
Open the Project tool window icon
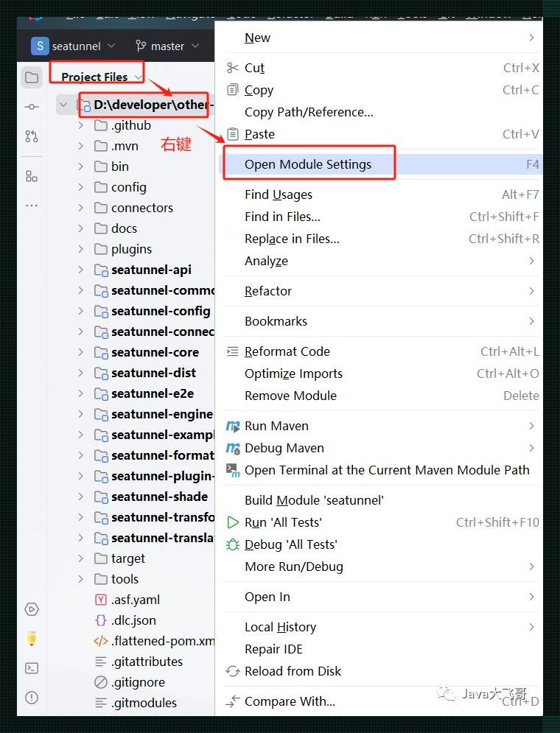click(32, 77)
